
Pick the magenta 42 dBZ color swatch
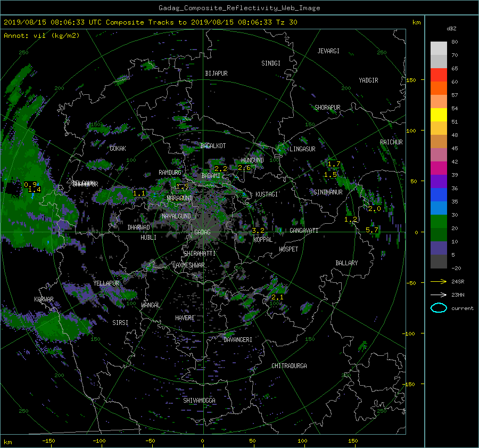click(439, 168)
